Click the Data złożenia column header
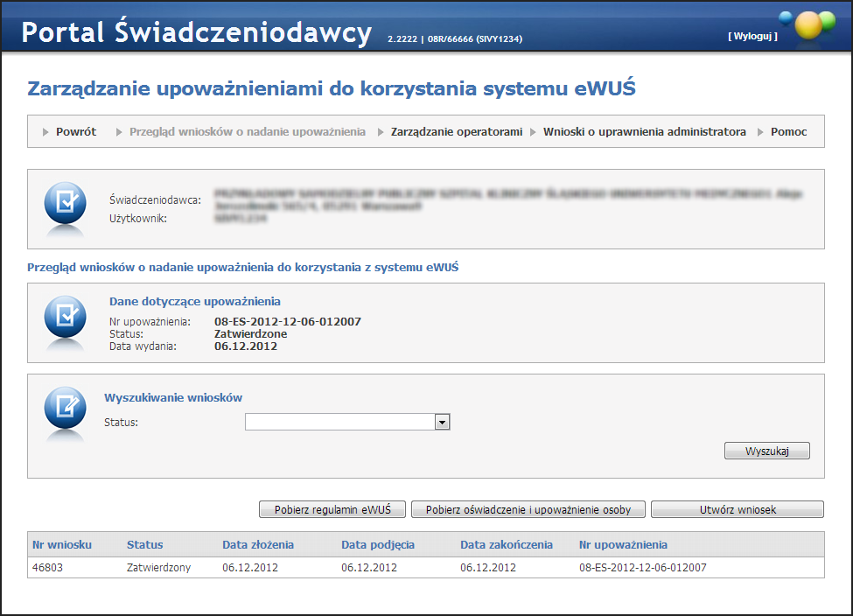This screenshot has height=616, width=853. (258, 544)
